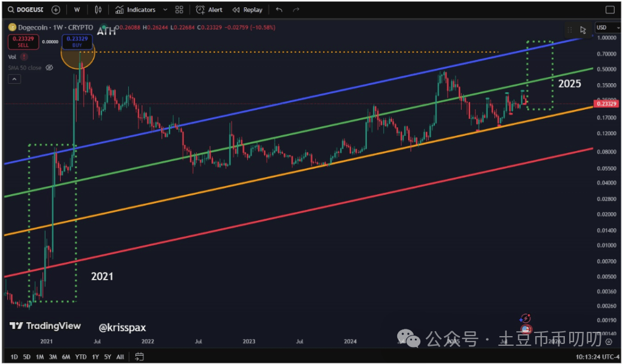Collapse the indicator legend chevron
This screenshot has height=364, width=622.
pos(15,79)
